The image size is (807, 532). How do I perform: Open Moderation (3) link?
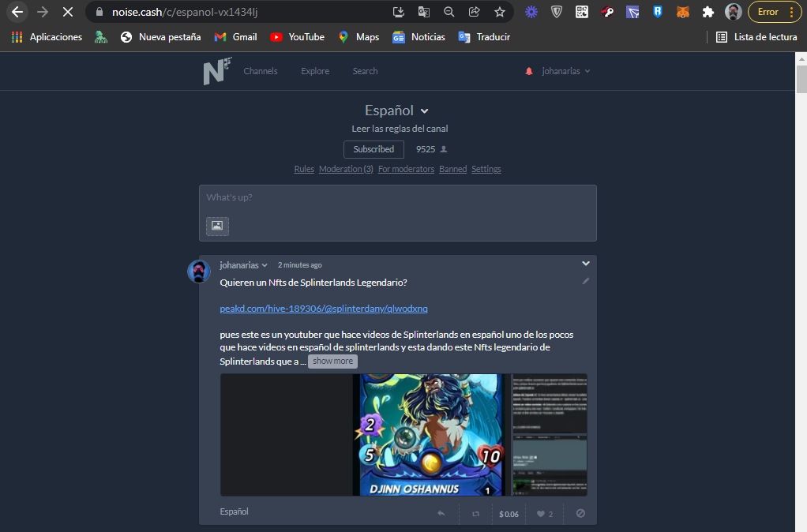pos(346,169)
